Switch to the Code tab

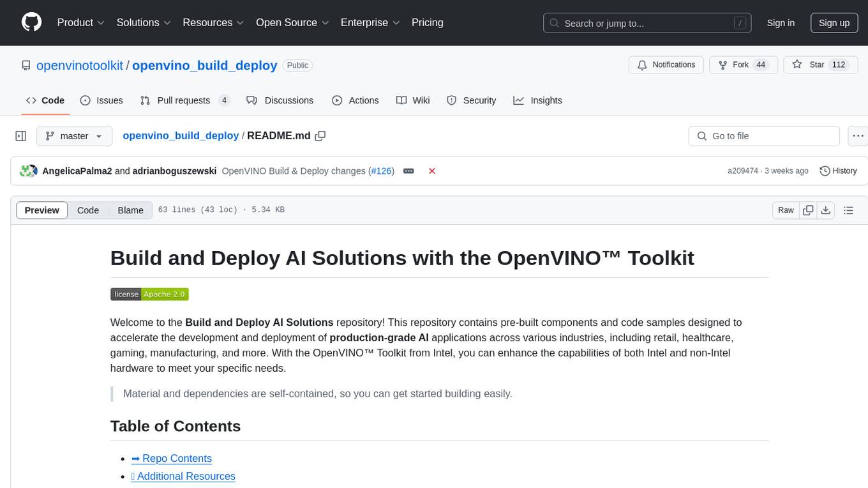coord(45,100)
